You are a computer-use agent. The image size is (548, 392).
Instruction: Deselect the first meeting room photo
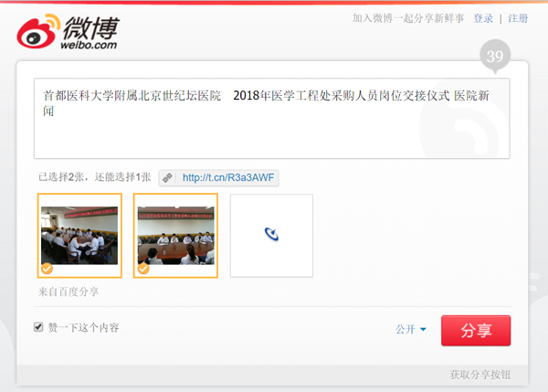[x=79, y=236]
